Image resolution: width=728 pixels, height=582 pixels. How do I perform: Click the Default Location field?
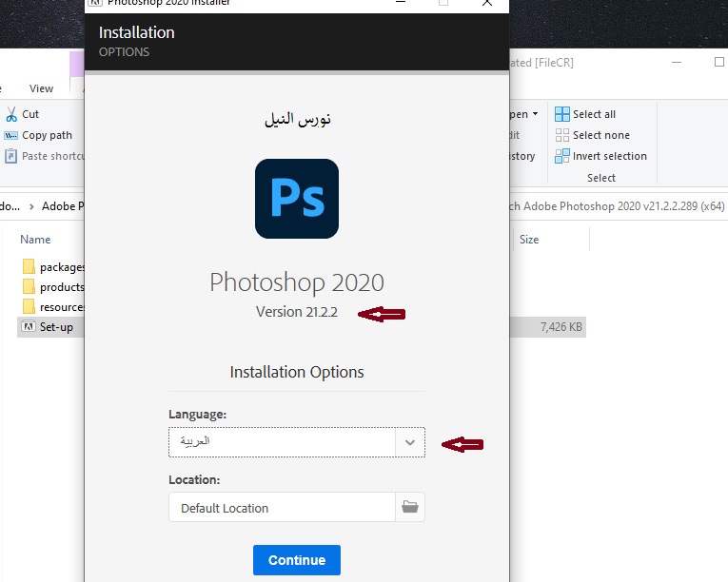pyautogui.click(x=283, y=508)
